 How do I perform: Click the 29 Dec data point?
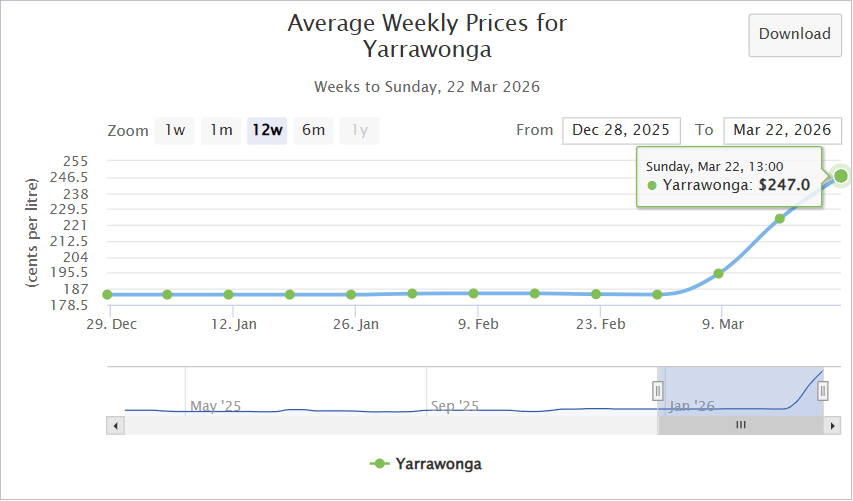107,295
